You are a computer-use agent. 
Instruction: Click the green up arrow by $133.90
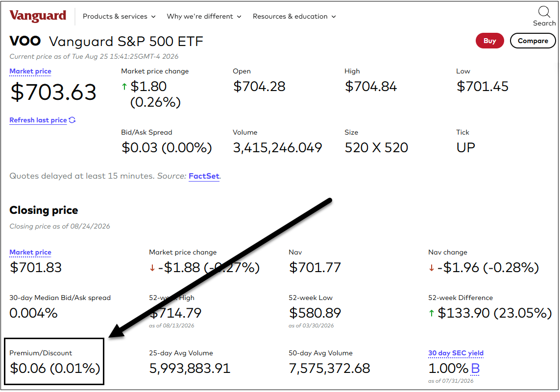[x=432, y=313]
